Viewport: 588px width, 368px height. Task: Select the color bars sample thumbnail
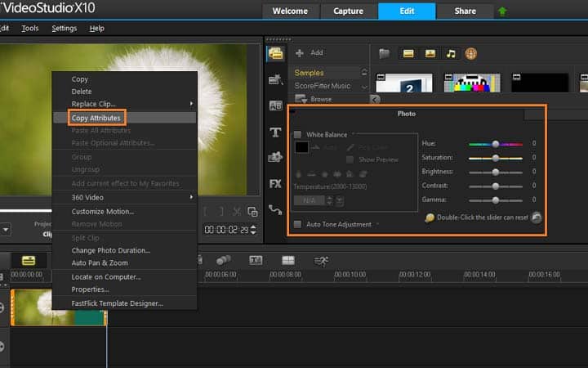[x=472, y=83]
